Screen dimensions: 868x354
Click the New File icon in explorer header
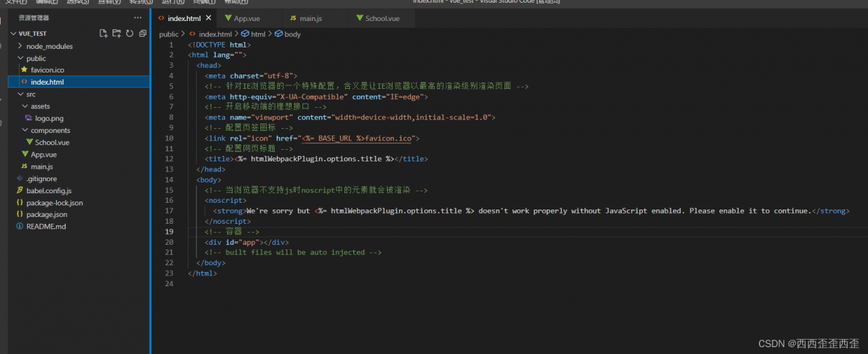pyautogui.click(x=103, y=33)
